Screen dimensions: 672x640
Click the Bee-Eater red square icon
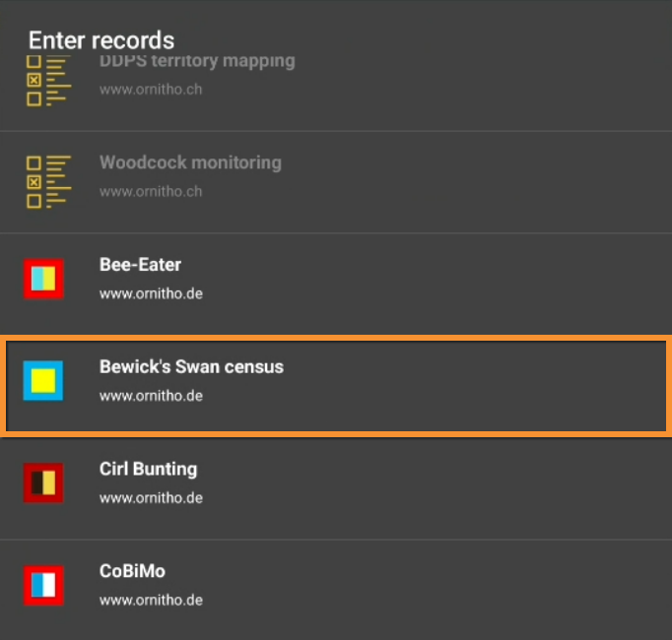pyautogui.click(x=43, y=279)
